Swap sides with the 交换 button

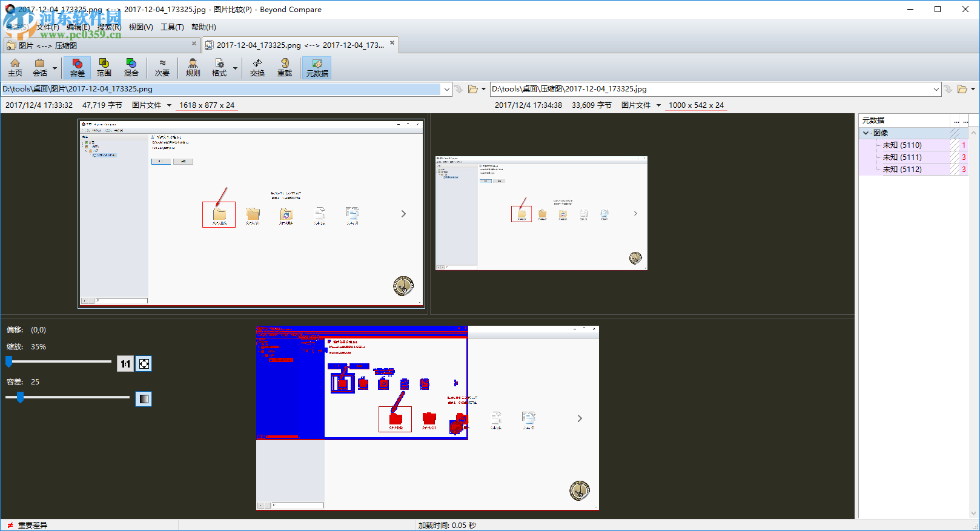pyautogui.click(x=257, y=68)
